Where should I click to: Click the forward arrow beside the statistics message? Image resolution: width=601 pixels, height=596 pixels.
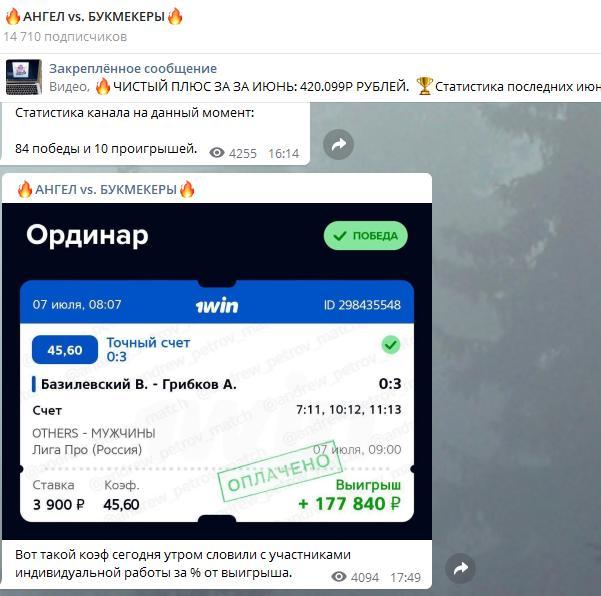pos(338,144)
